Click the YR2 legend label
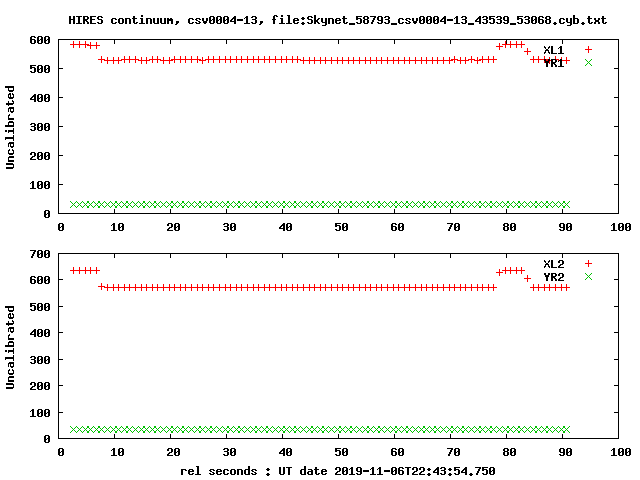The height and width of the screenshot is (480, 640). (x=553, y=277)
